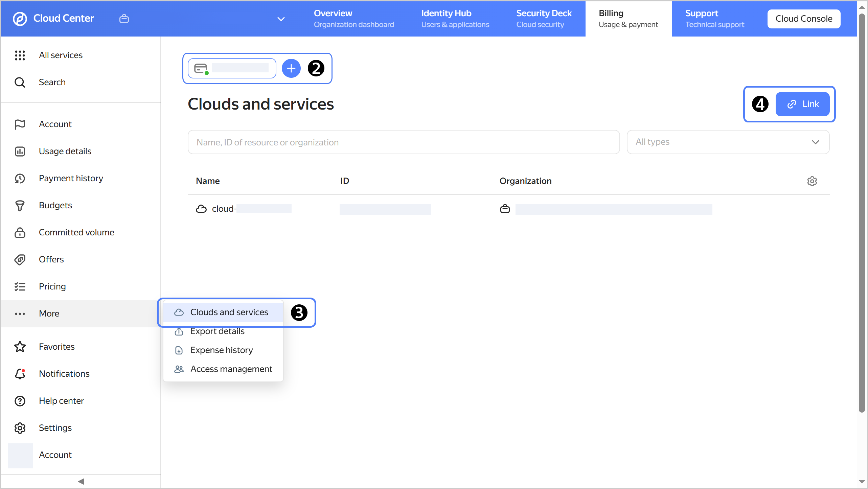The width and height of the screenshot is (868, 489).
Task: Open Search in the sidebar
Action: 52,82
